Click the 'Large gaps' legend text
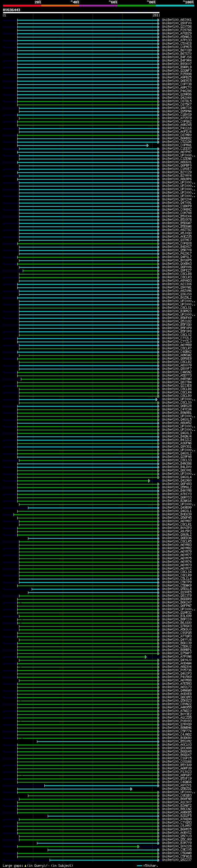Image resolution: width=197 pixels, height=868 pixels. [x=13, y=866]
